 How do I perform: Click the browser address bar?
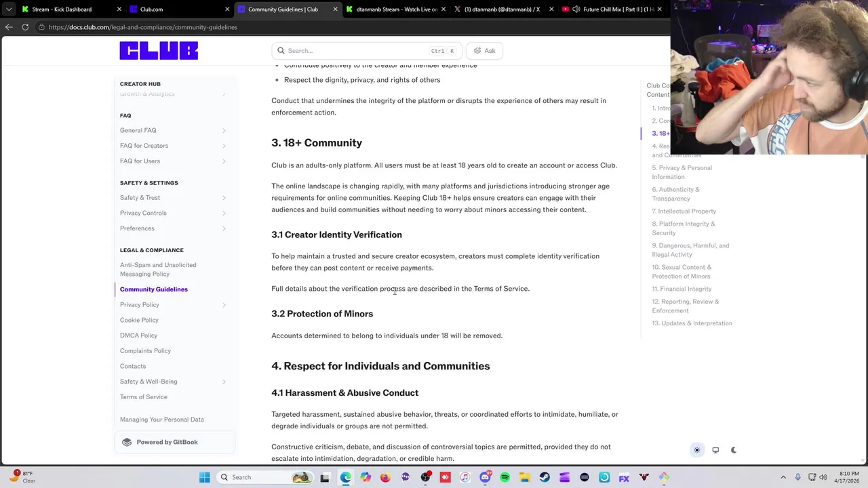(353, 27)
